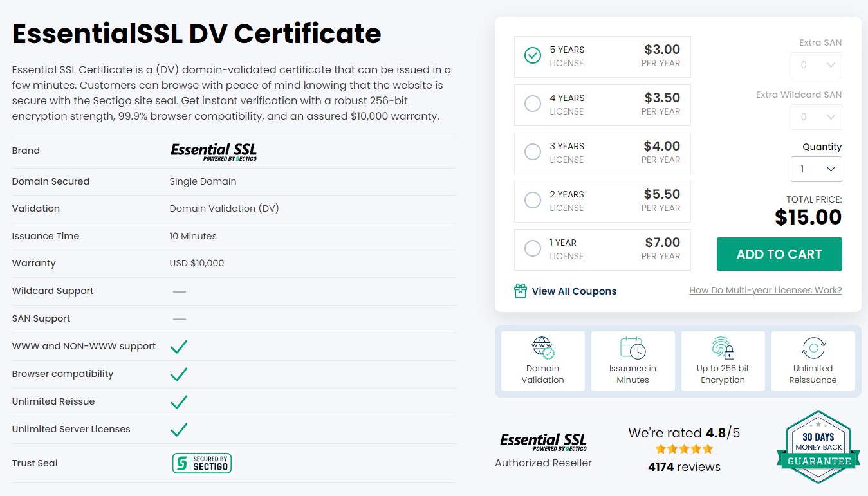
Task: Select the 2 Years license at $5.50
Action: [x=602, y=201]
